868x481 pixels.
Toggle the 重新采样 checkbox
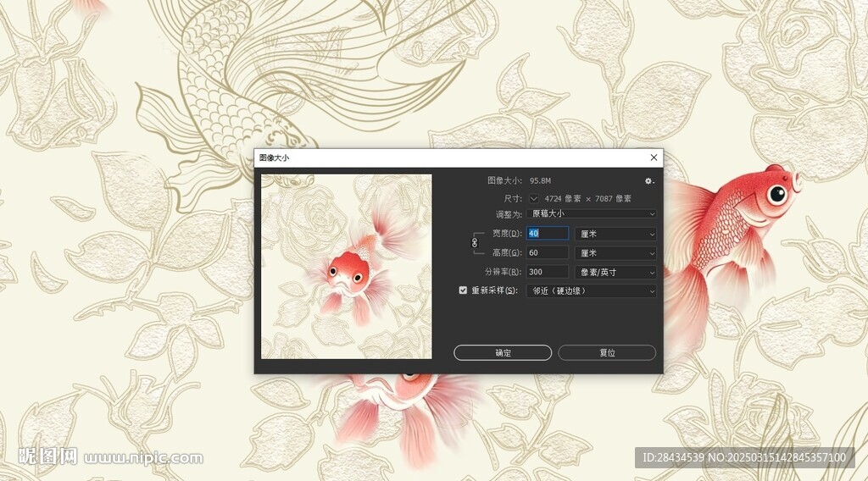[463, 290]
